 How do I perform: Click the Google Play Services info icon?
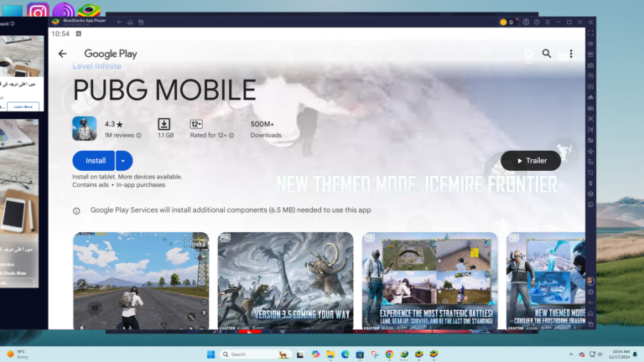pyautogui.click(x=76, y=211)
